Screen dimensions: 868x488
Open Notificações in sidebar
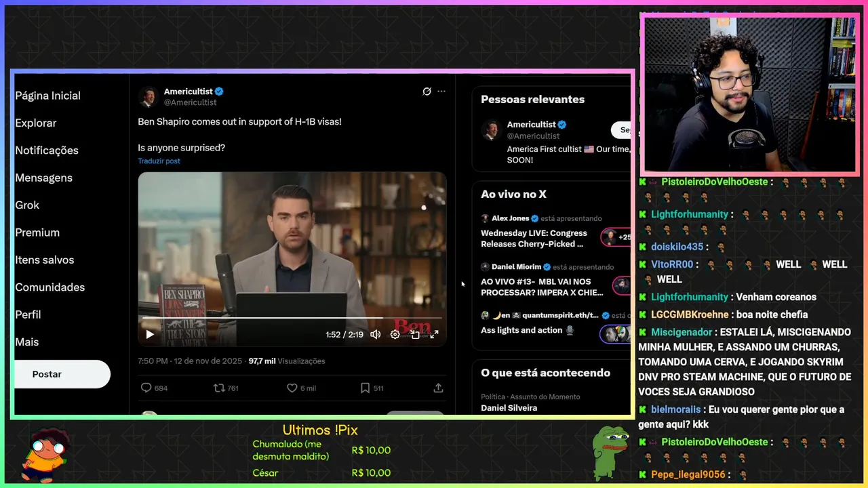47,150
